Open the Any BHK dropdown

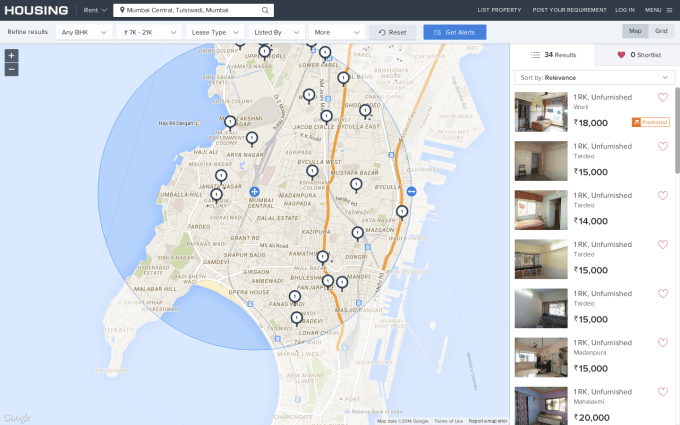point(84,33)
